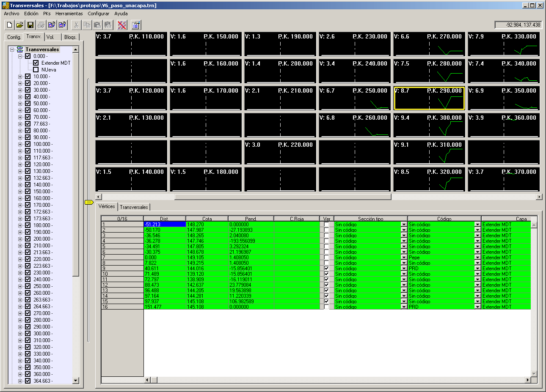Image resolution: width=546 pixels, height=392 pixels.
Task: Collapse the Transversales root tree node
Action: pyautogui.click(x=12, y=49)
